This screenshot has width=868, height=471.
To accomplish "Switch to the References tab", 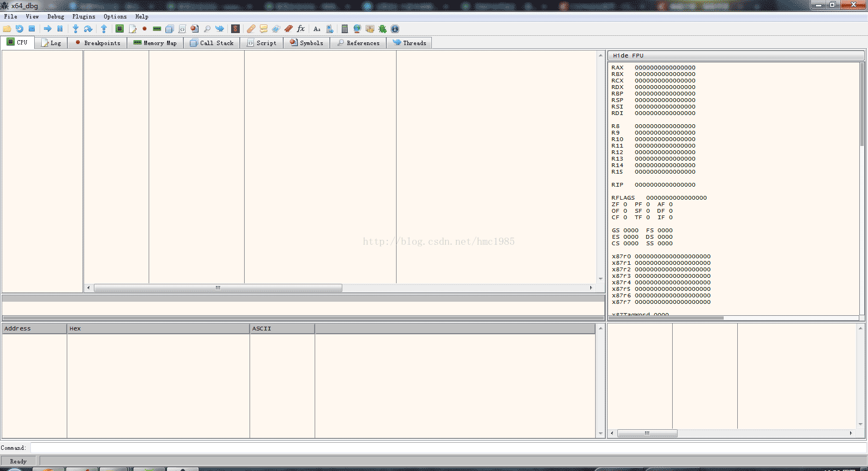I will pos(358,43).
